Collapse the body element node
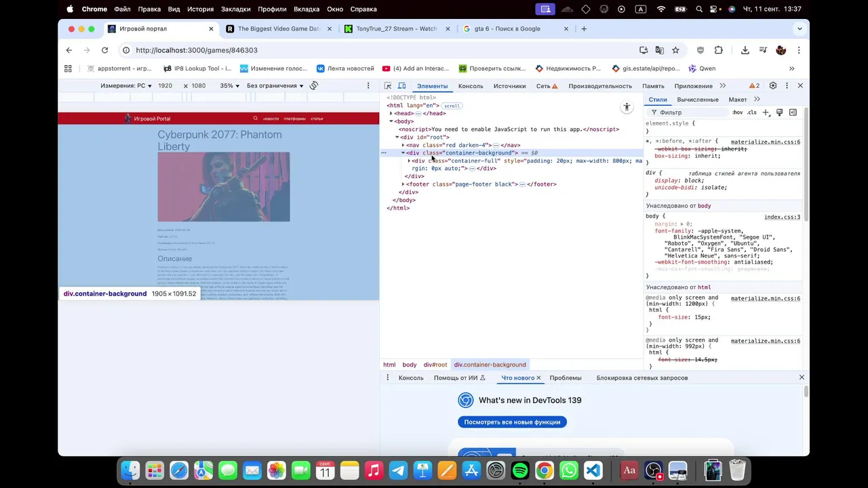The width and height of the screenshot is (868, 488). (x=391, y=121)
